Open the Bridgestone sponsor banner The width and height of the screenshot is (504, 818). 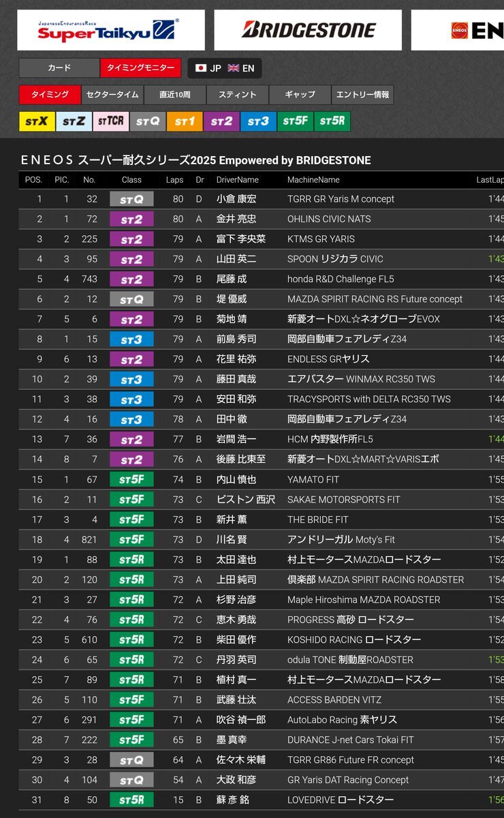309,30
